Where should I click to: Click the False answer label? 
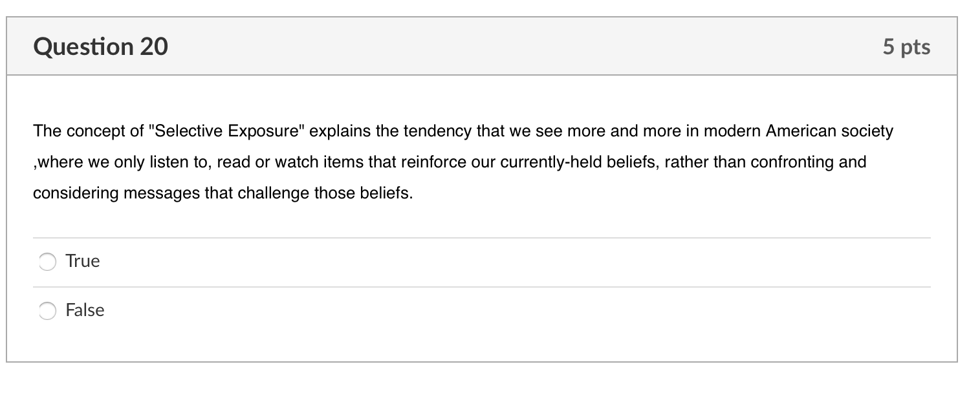click(x=85, y=310)
